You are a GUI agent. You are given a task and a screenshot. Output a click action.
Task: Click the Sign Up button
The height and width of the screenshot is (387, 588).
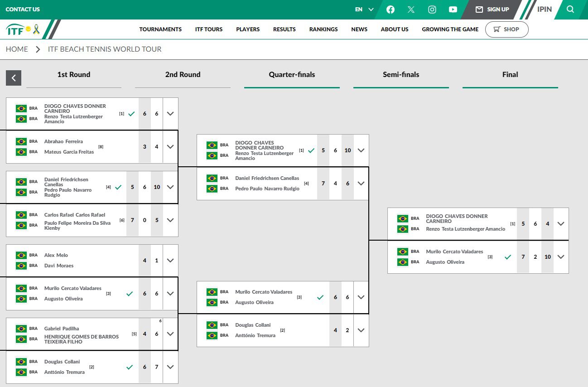click(x=492, y=10)
